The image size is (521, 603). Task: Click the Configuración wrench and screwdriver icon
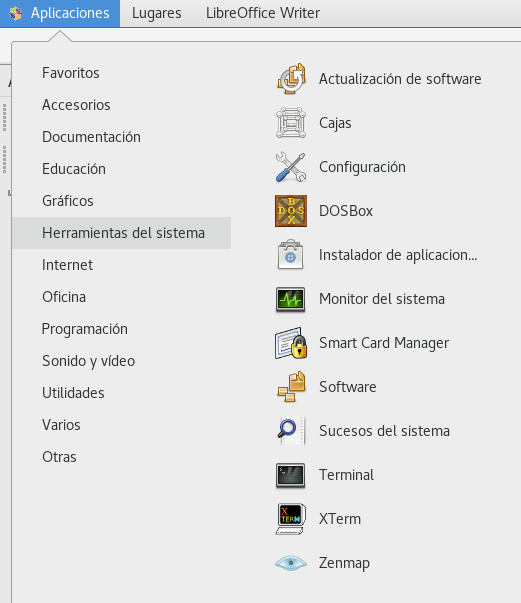coord(291,167)
